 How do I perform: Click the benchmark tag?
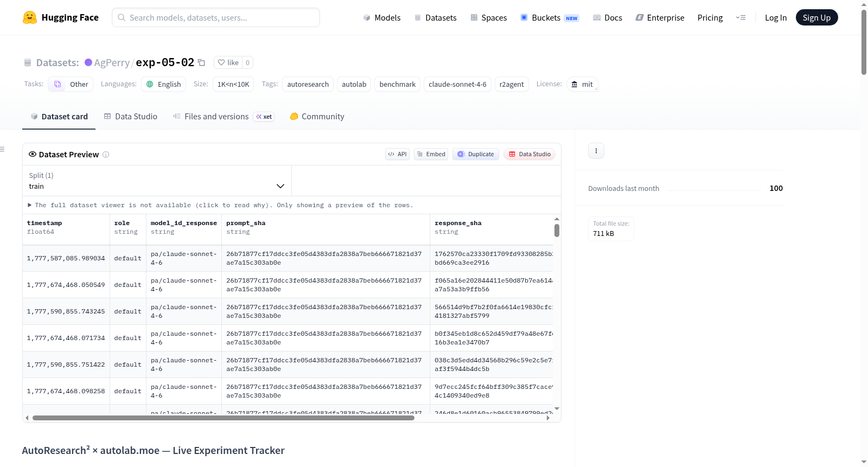tap(398, 84)
